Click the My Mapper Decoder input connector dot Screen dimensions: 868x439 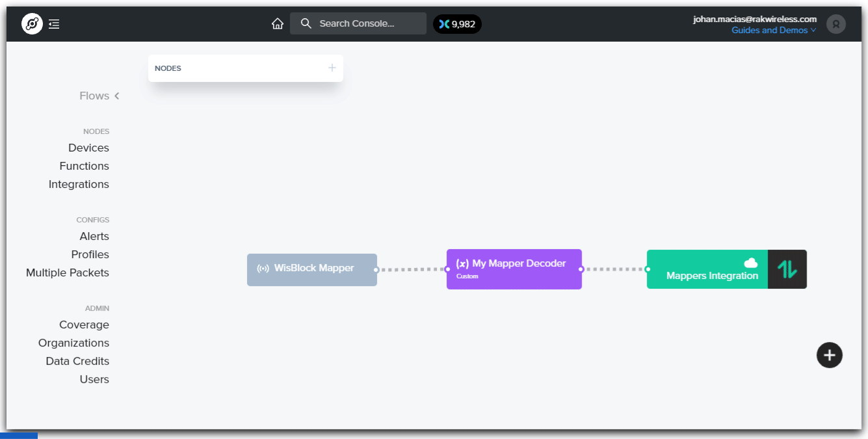coord(447,269)
